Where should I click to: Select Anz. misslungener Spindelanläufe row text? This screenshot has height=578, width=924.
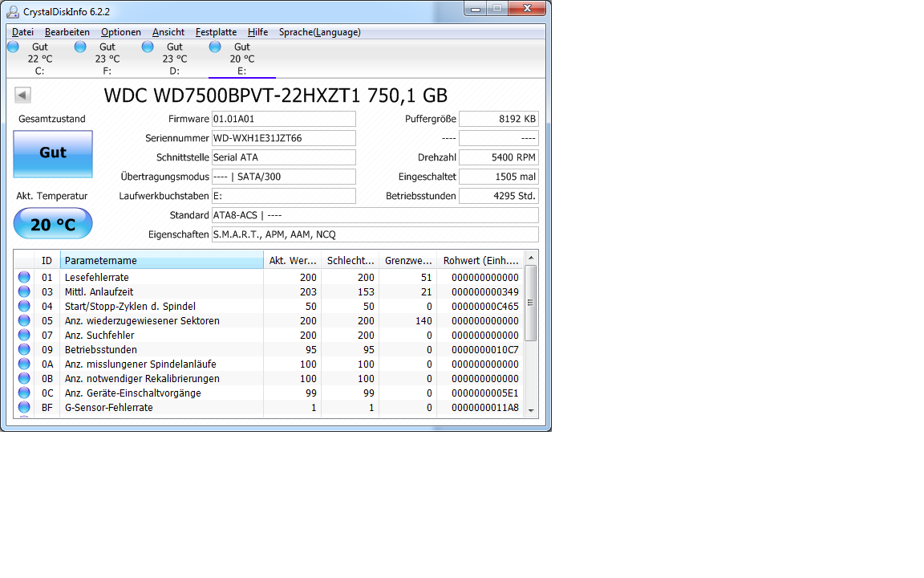tap(140, 364)
